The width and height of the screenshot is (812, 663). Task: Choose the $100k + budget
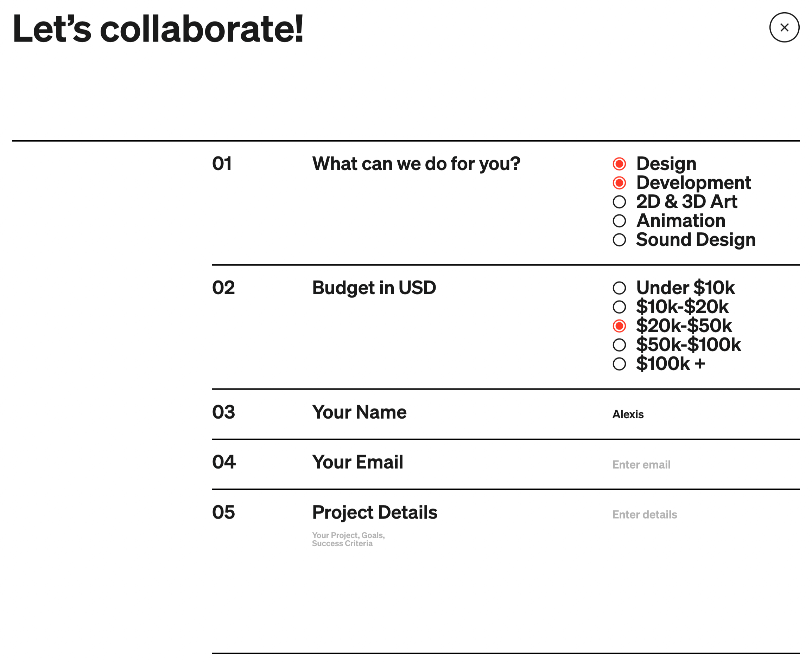click(x=619, y=363)
